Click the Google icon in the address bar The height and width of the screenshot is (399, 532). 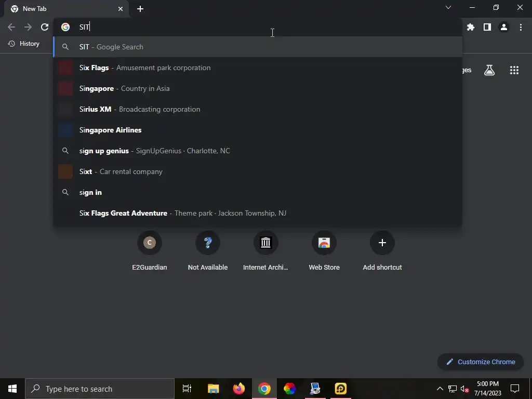point(65,27)
